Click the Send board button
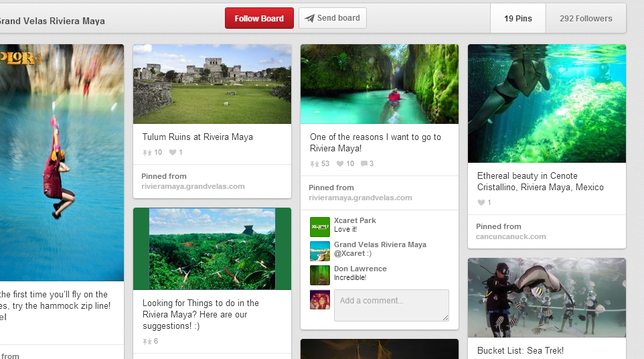This screenshot has height=359, width=644. point(332,18)
